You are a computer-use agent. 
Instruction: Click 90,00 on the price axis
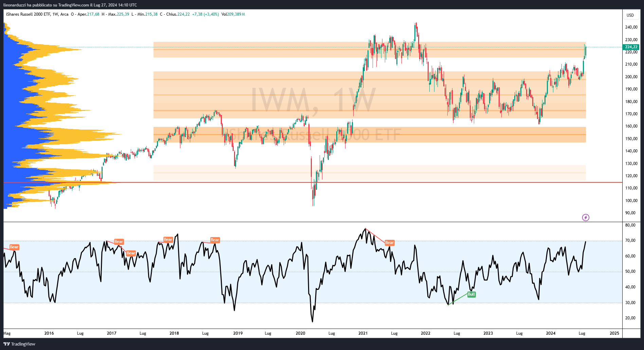point(630,213)
